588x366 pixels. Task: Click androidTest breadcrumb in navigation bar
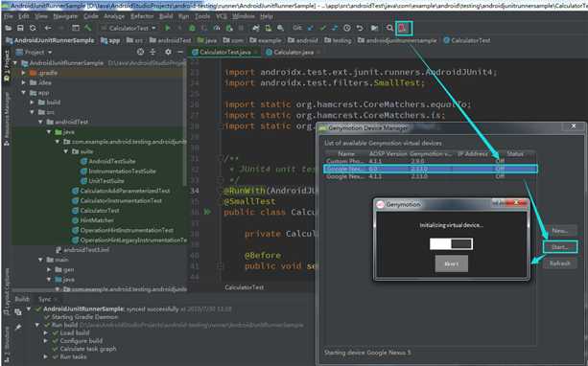(x=170, y=40)
